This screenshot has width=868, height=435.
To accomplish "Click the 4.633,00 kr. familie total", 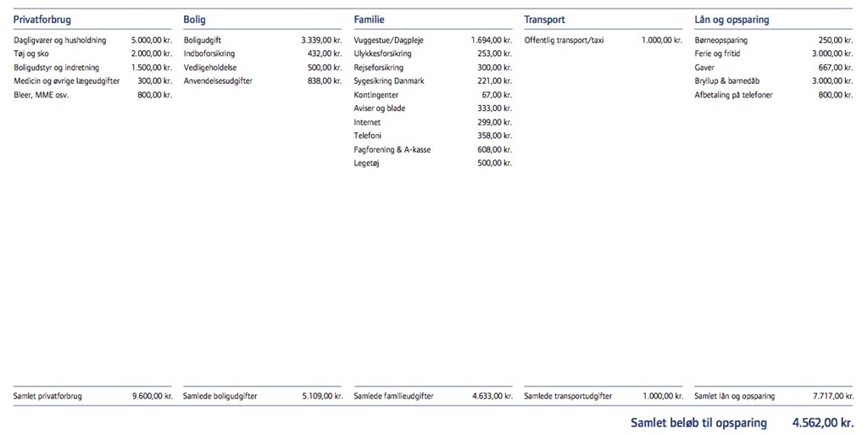I will (492, 396).
